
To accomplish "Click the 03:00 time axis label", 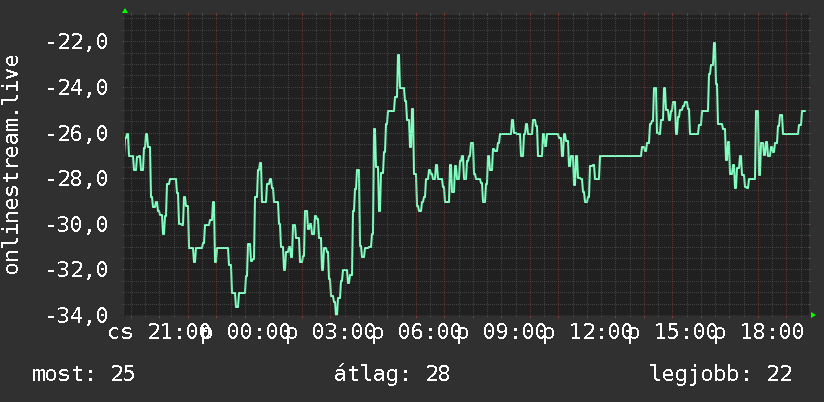I will (344, 332).
